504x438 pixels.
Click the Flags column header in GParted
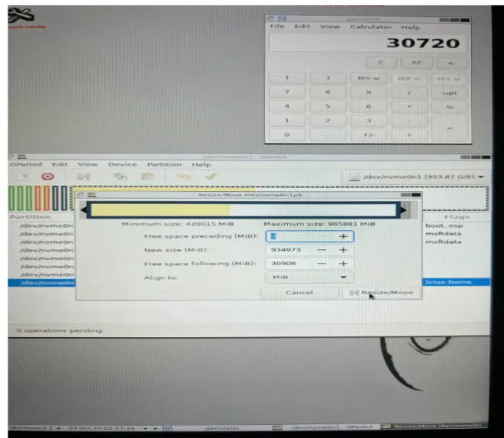457,217
